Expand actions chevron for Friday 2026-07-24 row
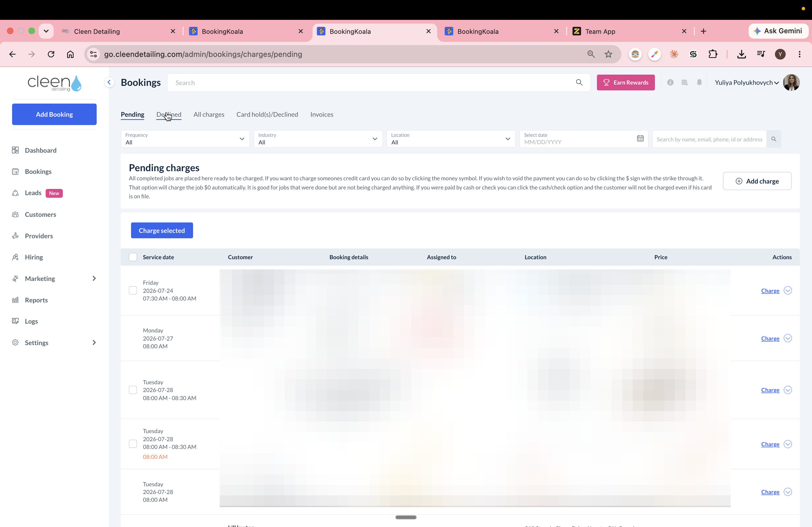This screenshot has width=812, height=527. 788,290
